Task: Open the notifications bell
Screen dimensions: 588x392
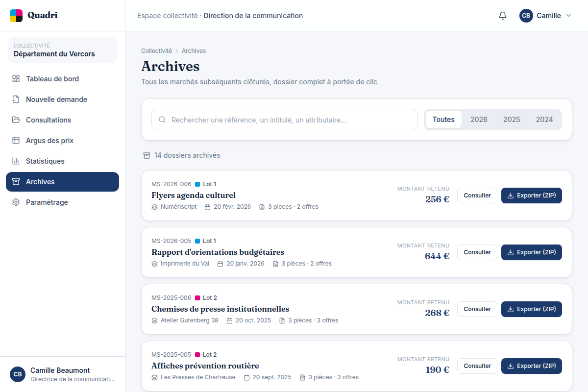Action: [x=503, y=16]
